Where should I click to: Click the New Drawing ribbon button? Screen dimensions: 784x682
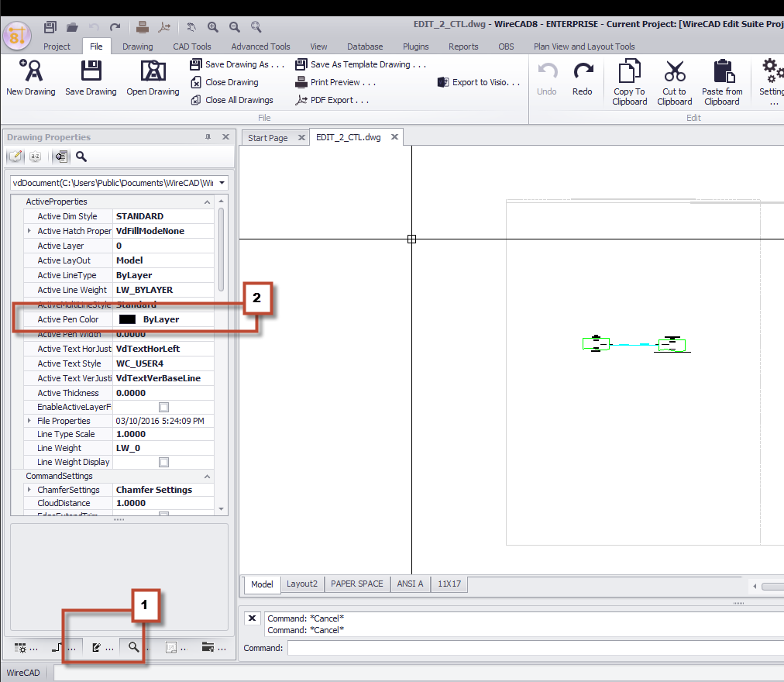(31, 77)
